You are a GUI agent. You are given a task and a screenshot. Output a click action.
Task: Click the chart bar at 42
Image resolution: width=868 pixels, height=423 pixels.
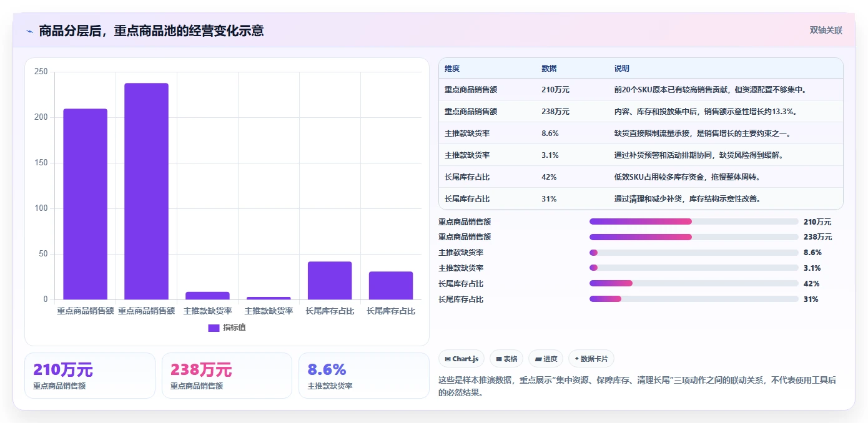330,281
